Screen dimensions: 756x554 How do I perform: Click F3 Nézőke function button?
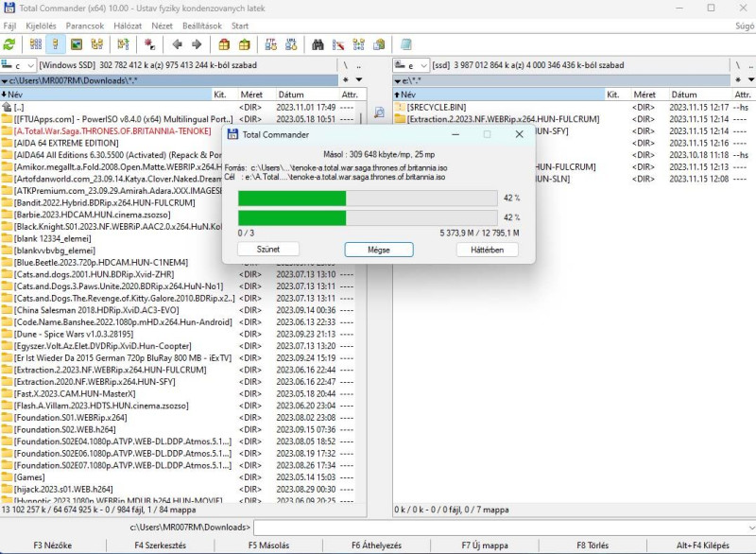53,545
